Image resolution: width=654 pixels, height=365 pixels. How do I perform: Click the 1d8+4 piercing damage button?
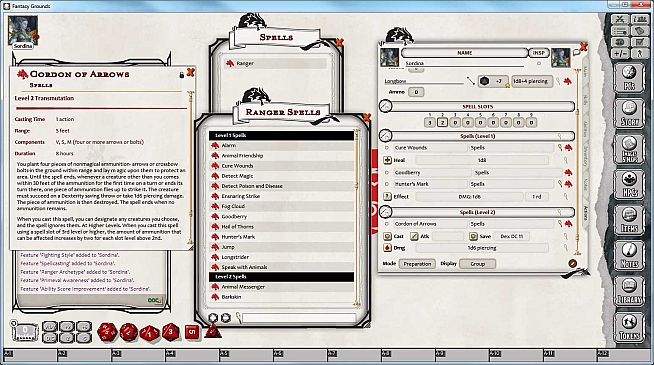532,81
